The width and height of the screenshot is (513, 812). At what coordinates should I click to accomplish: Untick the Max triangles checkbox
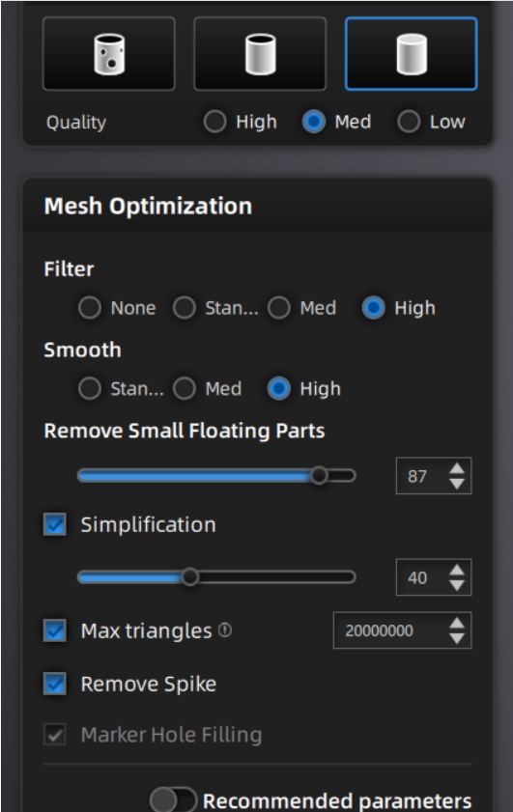pos(55,630)
